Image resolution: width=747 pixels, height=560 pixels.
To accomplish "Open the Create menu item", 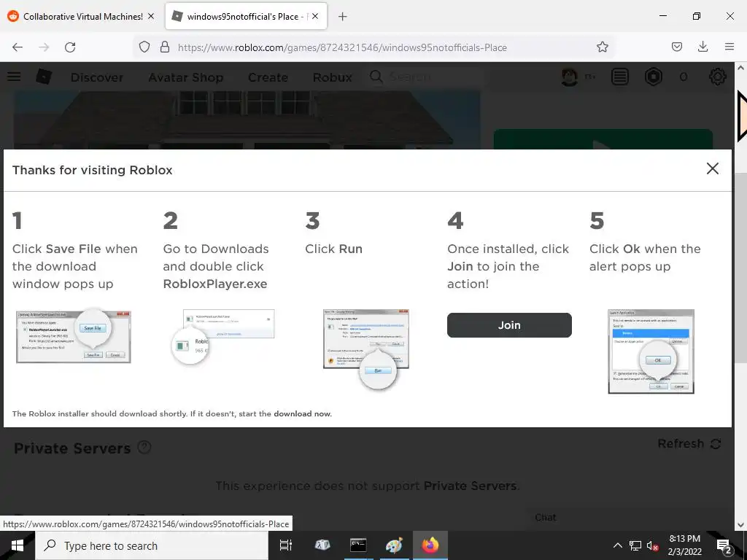I will pos(268,77).
